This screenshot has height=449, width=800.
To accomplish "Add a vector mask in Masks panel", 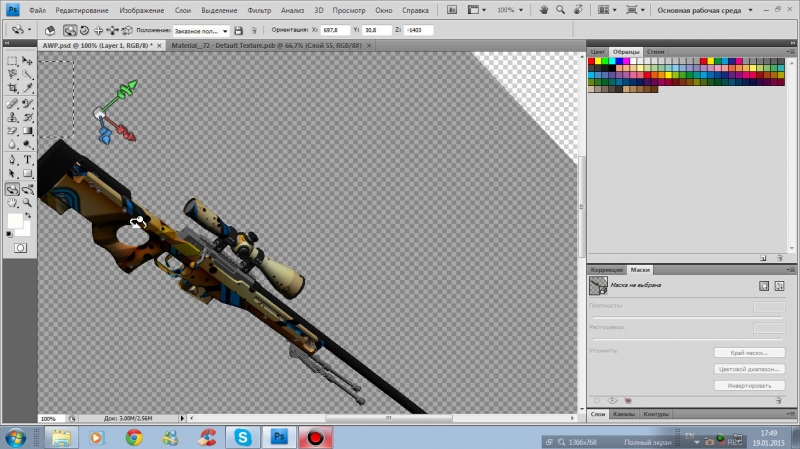I will click(779, 286).
